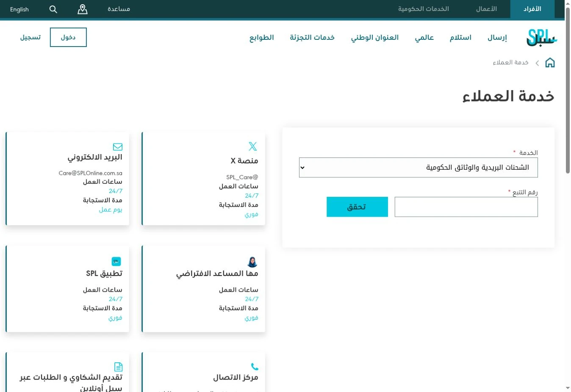Open the search magnifier icon
The height and width of the screenshot is (392, 571).
tap(53, 9)
